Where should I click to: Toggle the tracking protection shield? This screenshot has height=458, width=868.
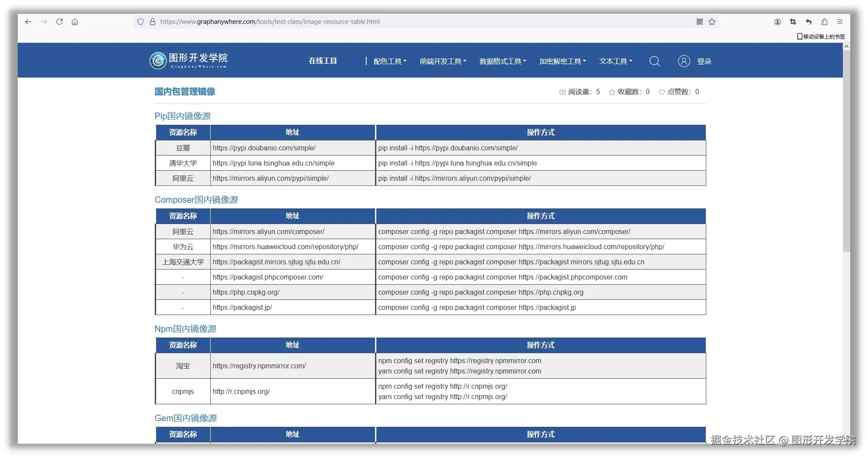[x=140, y=22]
